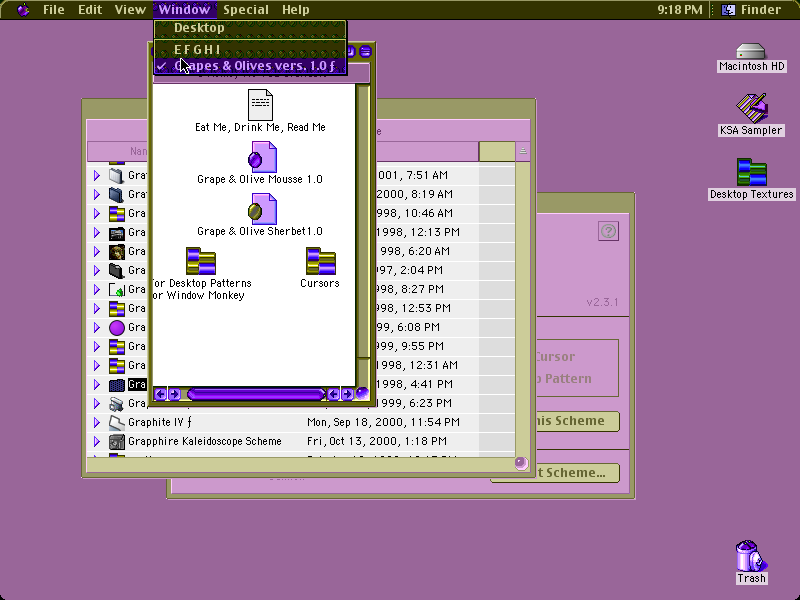Click the highlighted dark icon in the 4:41 PM row

tap(117, 385)
